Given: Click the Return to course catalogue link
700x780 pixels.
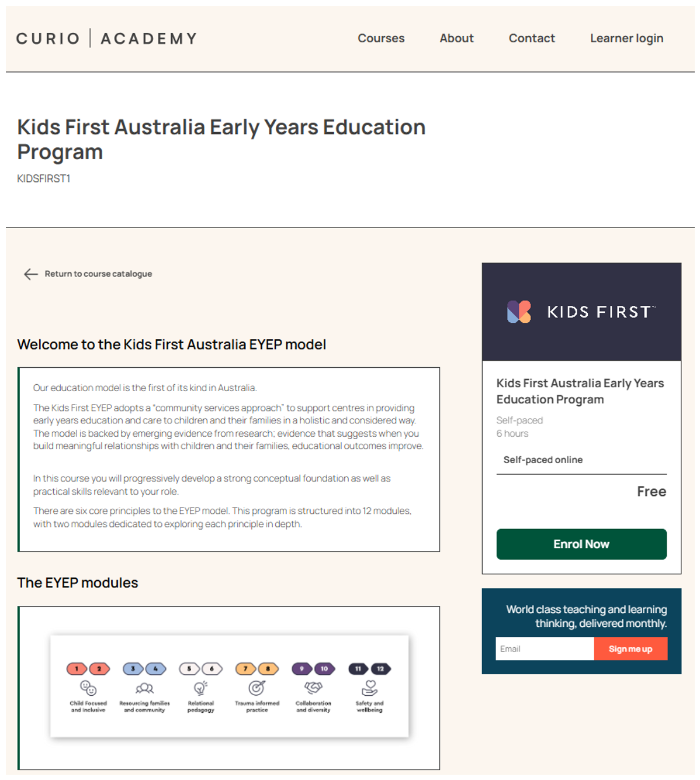Looking at the screenshot, I should (98, 274).
